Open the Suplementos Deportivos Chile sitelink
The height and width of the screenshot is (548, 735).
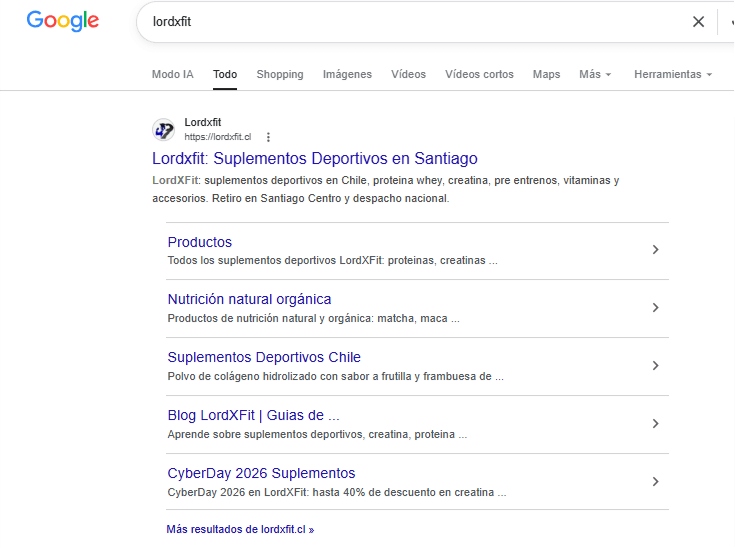tap(264, 357)
